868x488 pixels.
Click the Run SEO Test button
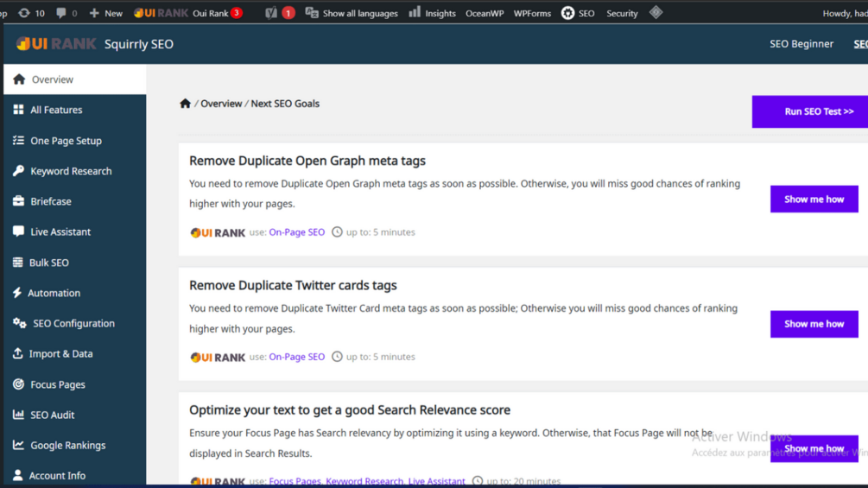pos(810,111)
